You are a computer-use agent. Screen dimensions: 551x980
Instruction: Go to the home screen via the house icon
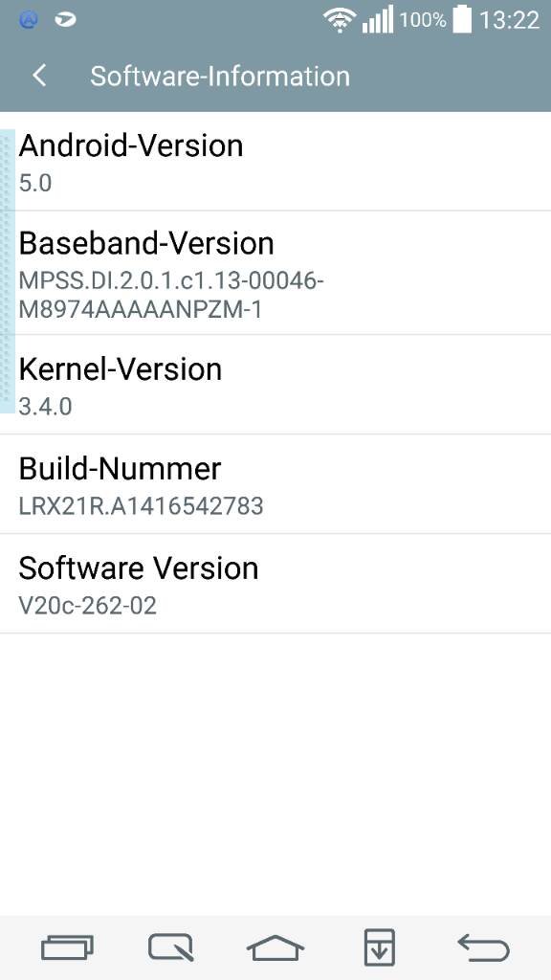pos(275,947)
